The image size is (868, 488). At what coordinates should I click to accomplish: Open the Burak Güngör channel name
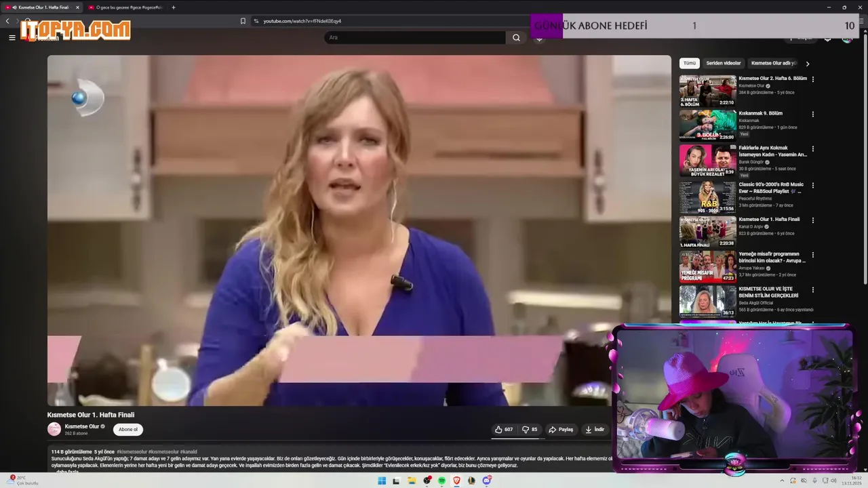tap(751, 162)
